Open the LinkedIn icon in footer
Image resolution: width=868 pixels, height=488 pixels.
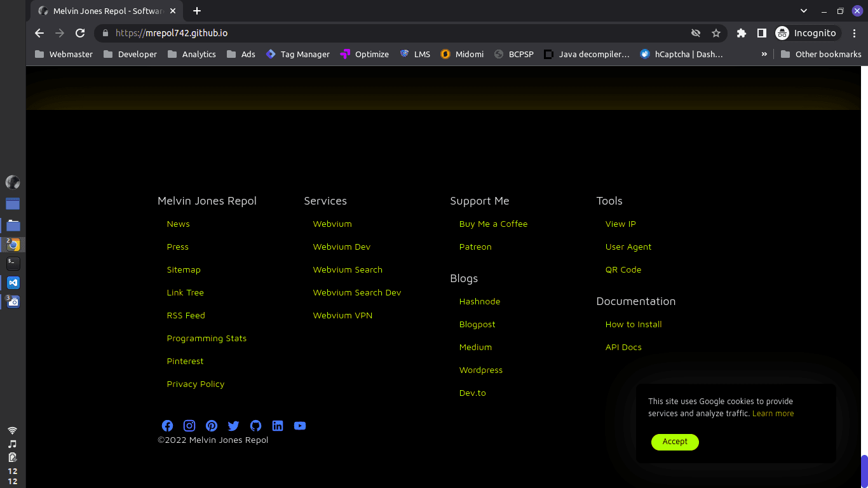click(278, 426)
